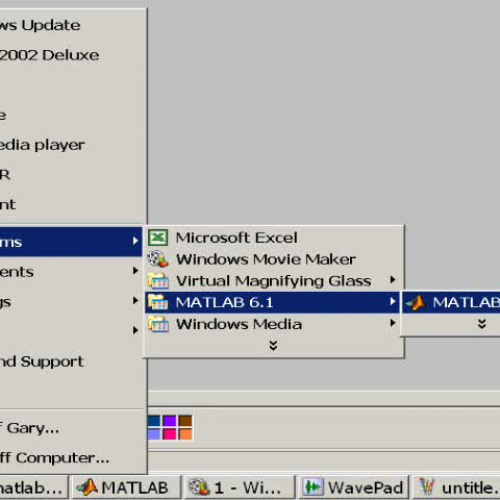Expand the Documents submenu arrow

pos(135,271)
